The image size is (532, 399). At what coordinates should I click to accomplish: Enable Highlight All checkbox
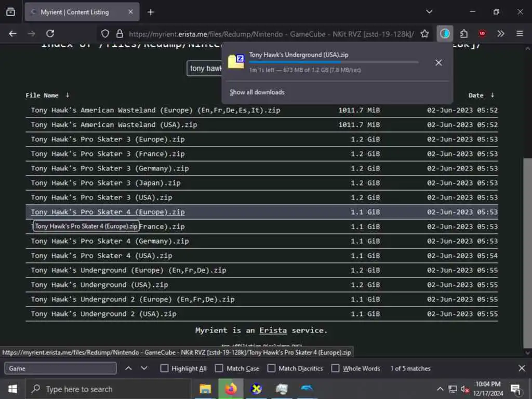tap(164, 368)
